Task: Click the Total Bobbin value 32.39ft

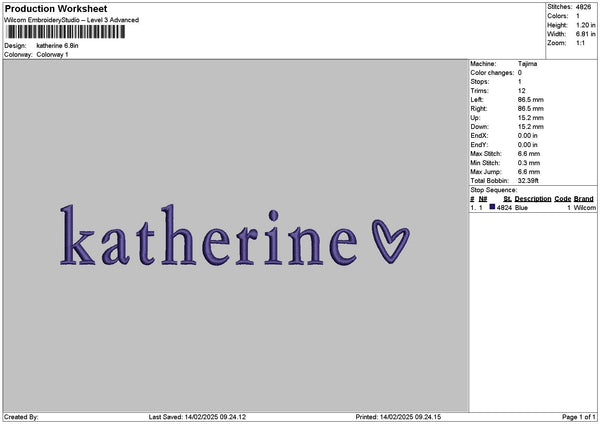Action: point(530,181)
